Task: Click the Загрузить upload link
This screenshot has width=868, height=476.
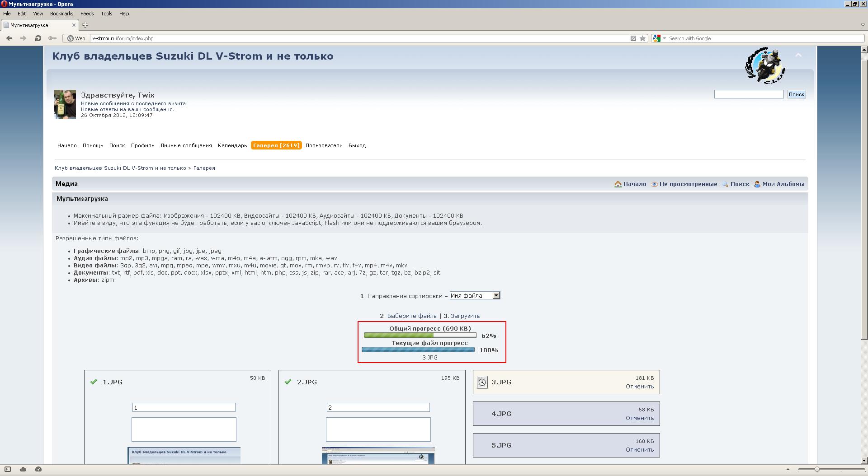Action: point(465,316)
